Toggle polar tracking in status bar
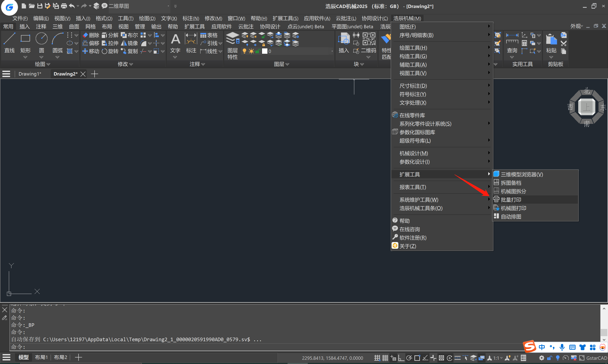Image resolution: width=608 pixels, height=364 pixels. pyautogui.click(x=409, y=358)
